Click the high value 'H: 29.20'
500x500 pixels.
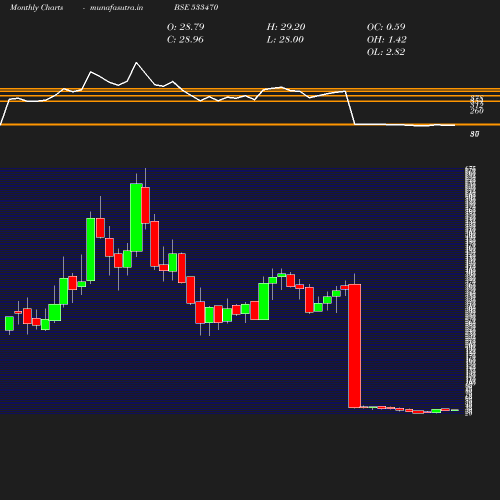pyautogui.click(x=286, y=27)
